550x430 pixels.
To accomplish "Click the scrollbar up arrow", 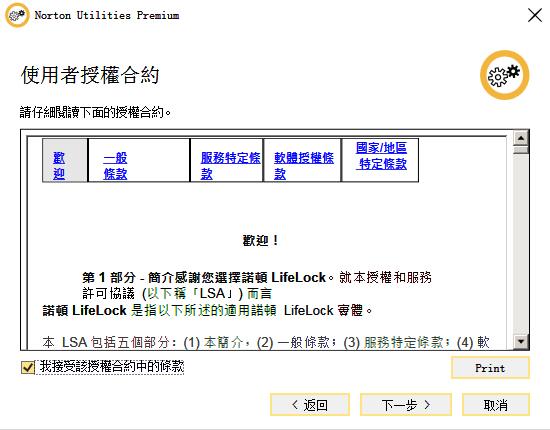I will point(521,138).
